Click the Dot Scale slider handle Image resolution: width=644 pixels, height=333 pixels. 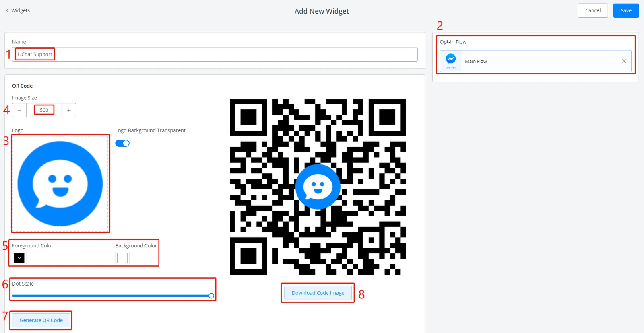point(211,296)
